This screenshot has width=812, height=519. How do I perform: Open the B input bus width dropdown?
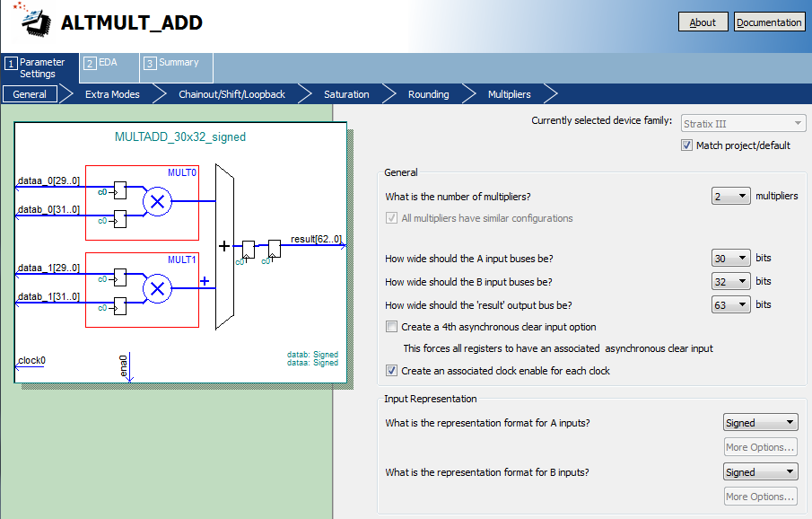[x=730, y=281]
